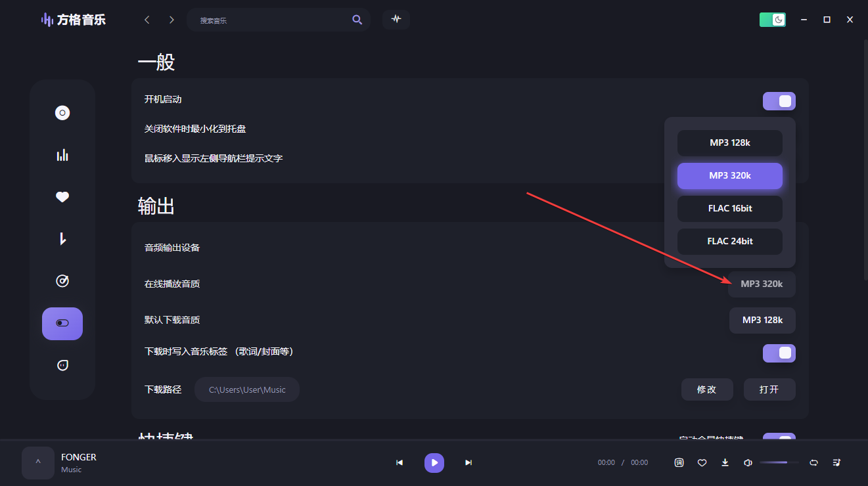Image resolution: width=868 pixels, height=486 pixels.
Task: Open the Discover section in the sidebar
Action: pos(62,112)
